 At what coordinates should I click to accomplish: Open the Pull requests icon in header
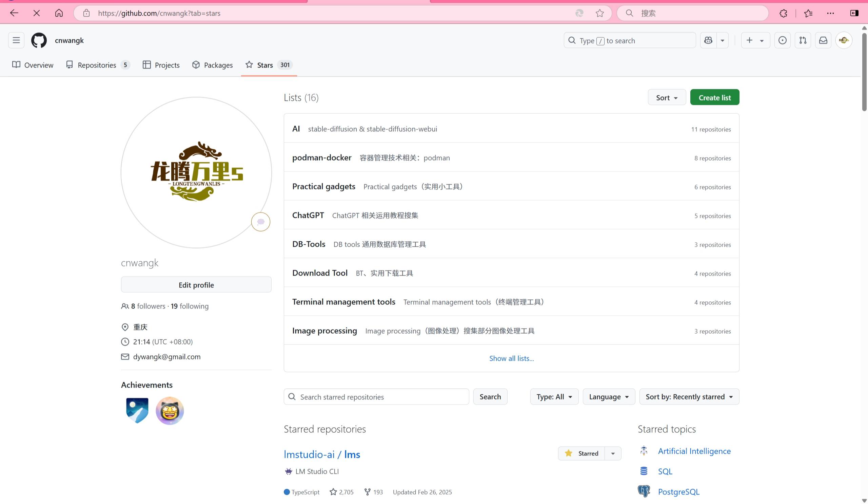803,40
